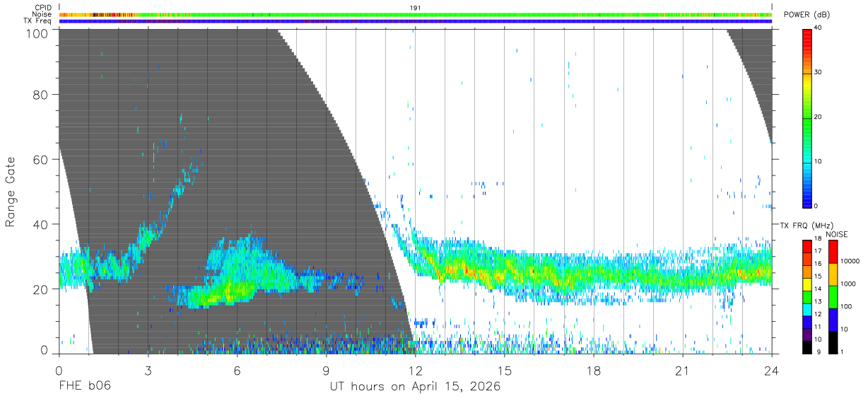Click the blue TX Freq strip above the plot
Screen dimensions: 868x401
click(416, 21)
